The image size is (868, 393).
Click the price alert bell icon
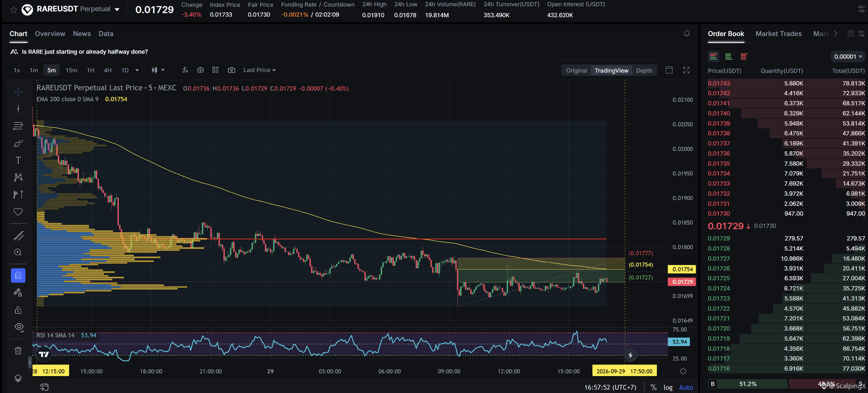tap(686, 33)
